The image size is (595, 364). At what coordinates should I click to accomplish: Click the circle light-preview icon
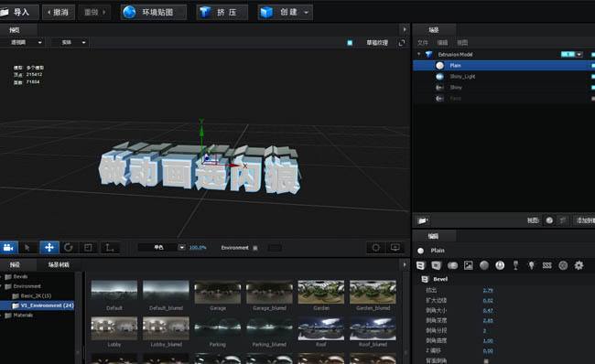pos(375,248)
